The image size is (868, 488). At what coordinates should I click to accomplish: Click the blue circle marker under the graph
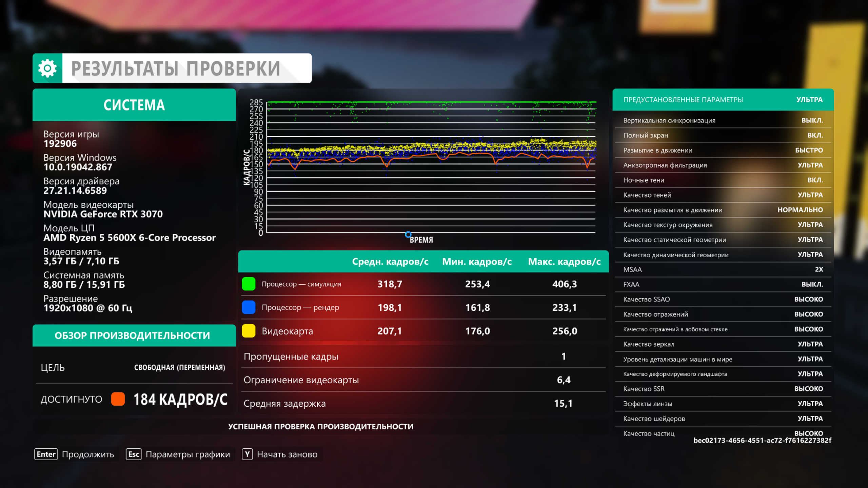pyautogui.click(x=408, y=235)
